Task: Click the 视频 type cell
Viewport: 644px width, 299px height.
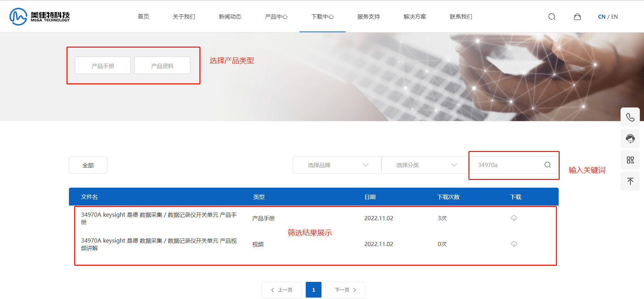Action: point(258,244)
